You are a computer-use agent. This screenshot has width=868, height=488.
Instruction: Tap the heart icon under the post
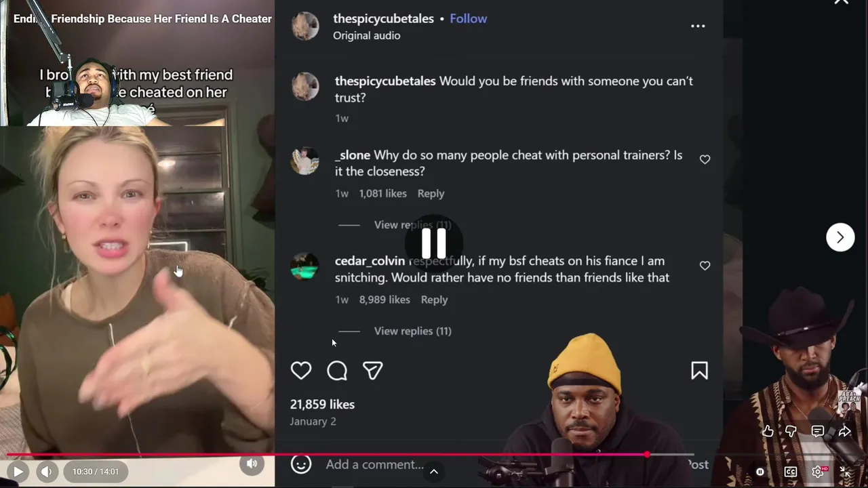point(301,371)
